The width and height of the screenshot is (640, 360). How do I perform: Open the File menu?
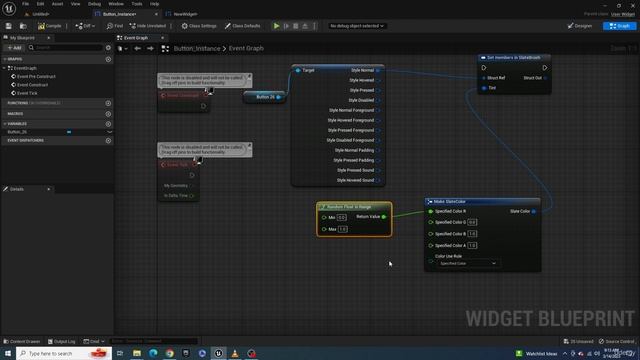coord(25,4)
